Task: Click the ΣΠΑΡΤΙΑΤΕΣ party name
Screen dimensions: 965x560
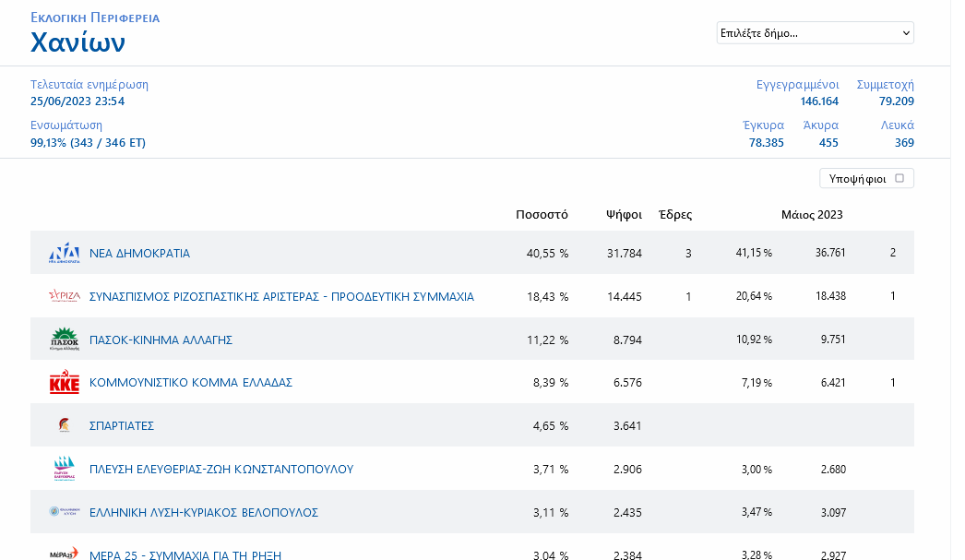Action: coord(122,426)
